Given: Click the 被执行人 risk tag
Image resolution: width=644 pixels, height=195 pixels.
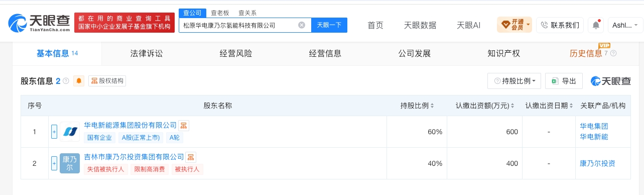Looking at the screenshot, I should (187, 169).
